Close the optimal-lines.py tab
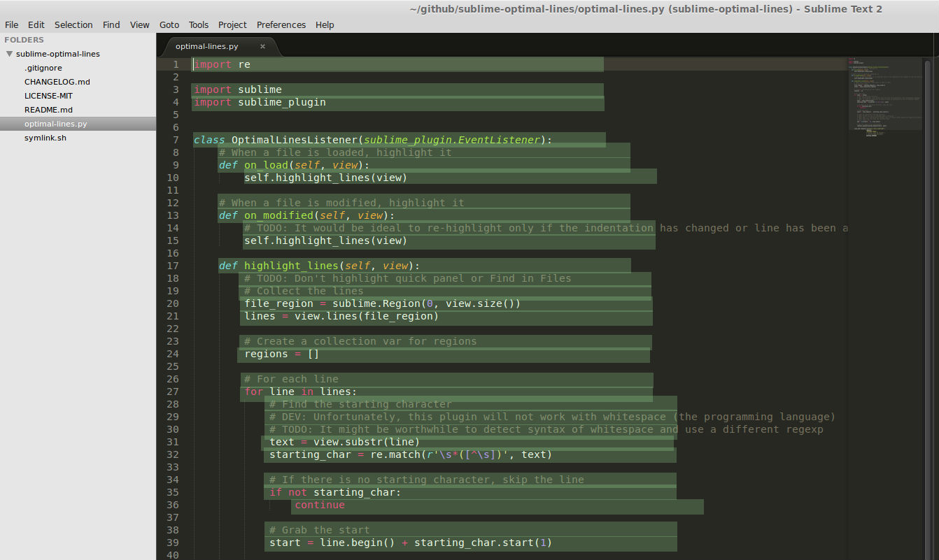The height and width of the screenshot is (560, 939). coord(262,47)
